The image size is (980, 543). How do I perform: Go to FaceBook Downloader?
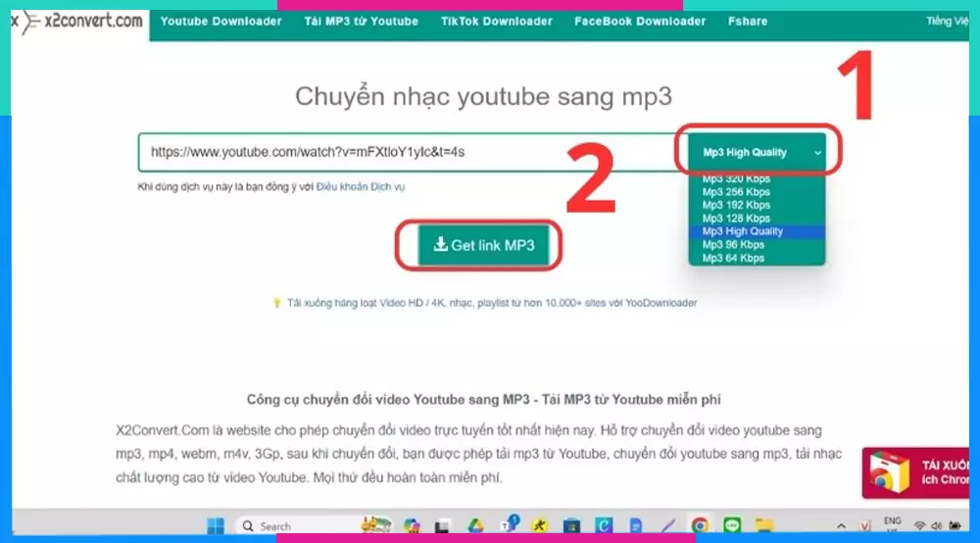point(640,22)
